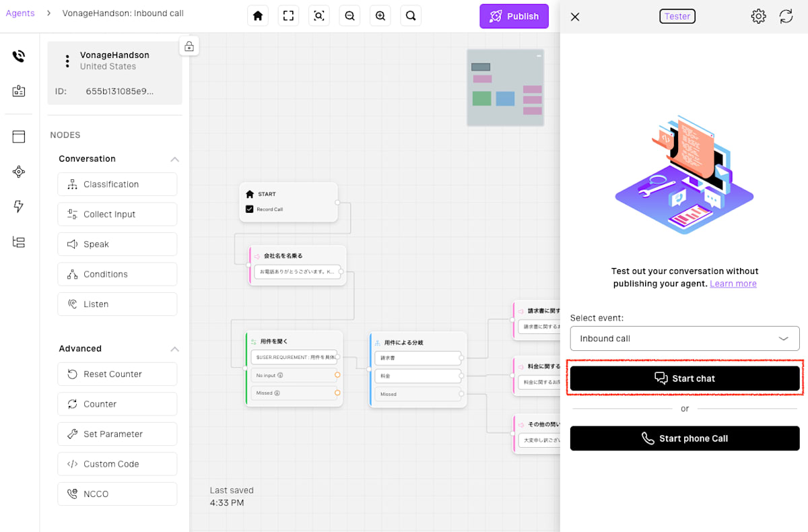Select Missed row in 用件による分岐
The height and width of the screenshot is (532, 808).
418,394
